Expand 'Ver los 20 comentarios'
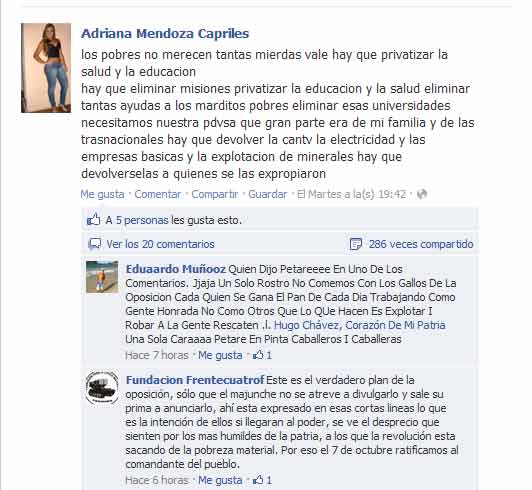532x490 pixels. click(x=160, y=244)
